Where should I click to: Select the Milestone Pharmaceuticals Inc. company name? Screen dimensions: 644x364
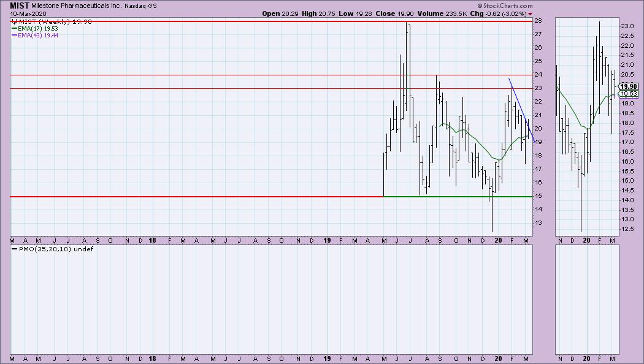[77, 6]
